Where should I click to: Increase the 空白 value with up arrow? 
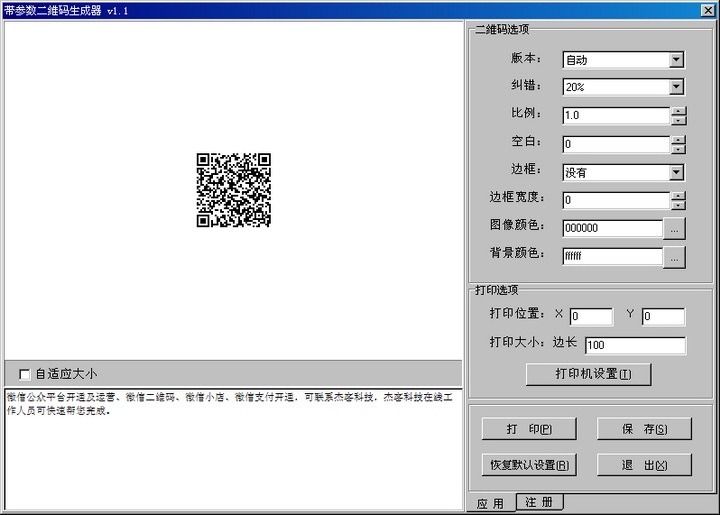pyautogui.click(x=679, y=140)
